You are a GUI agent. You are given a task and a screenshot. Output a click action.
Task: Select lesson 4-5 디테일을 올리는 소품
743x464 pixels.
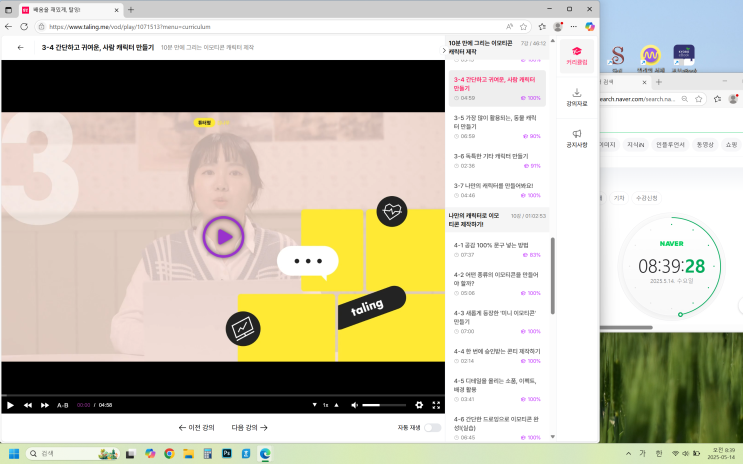pyautogui.click(x=497, y=390)
